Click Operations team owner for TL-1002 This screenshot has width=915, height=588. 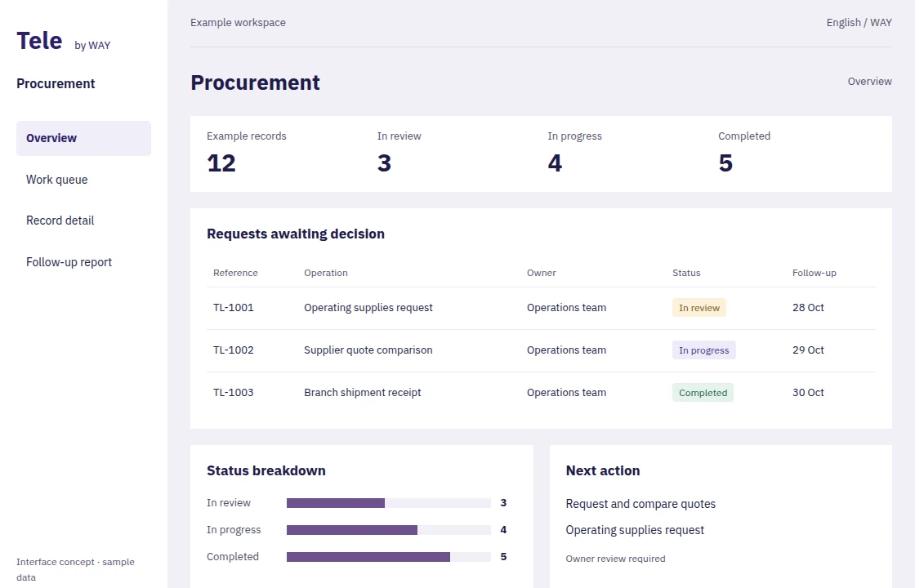pos(567,350)
